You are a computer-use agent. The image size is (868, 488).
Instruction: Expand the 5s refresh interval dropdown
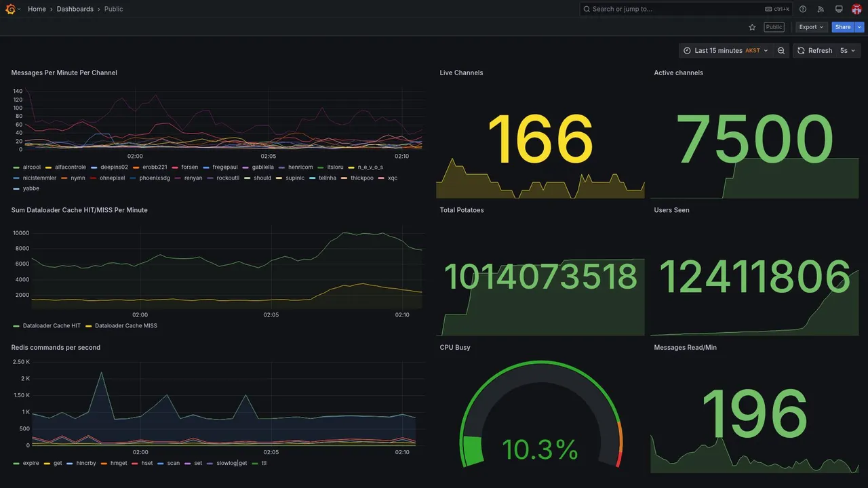tap(848, 51)
